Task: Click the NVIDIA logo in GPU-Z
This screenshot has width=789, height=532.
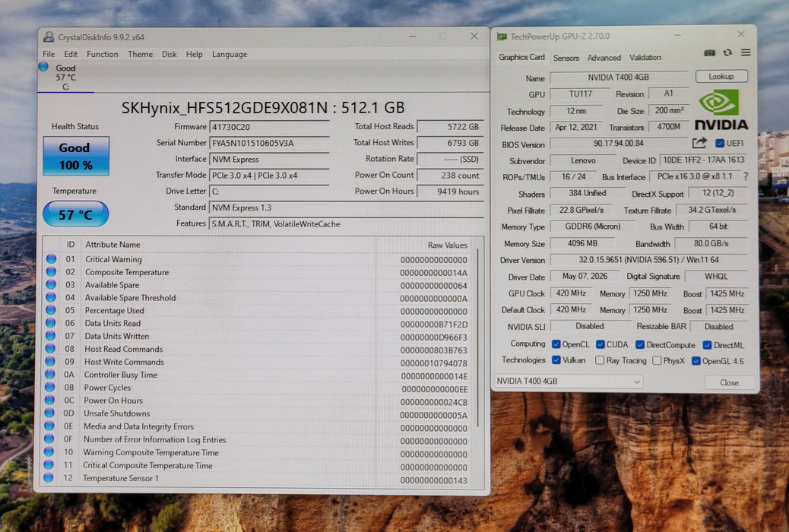Action: [x=721, y=109]
